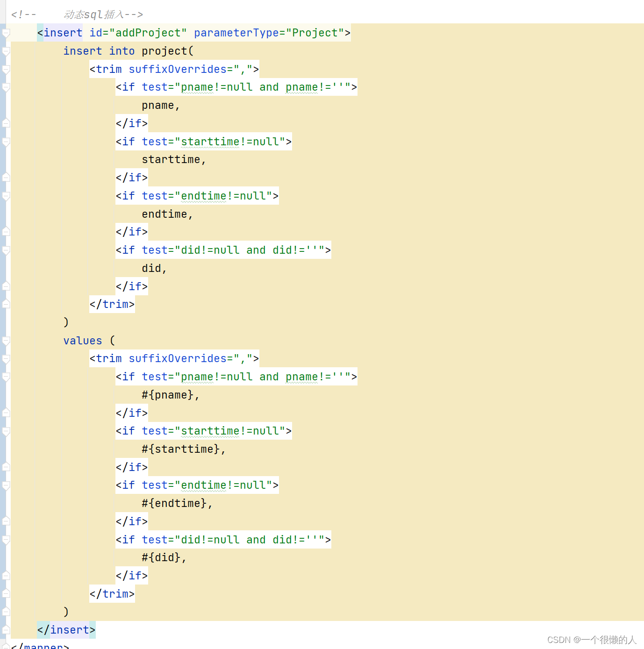
Task: Collapse the fold at 'insert into project(' line
Action: click(6, 51)
